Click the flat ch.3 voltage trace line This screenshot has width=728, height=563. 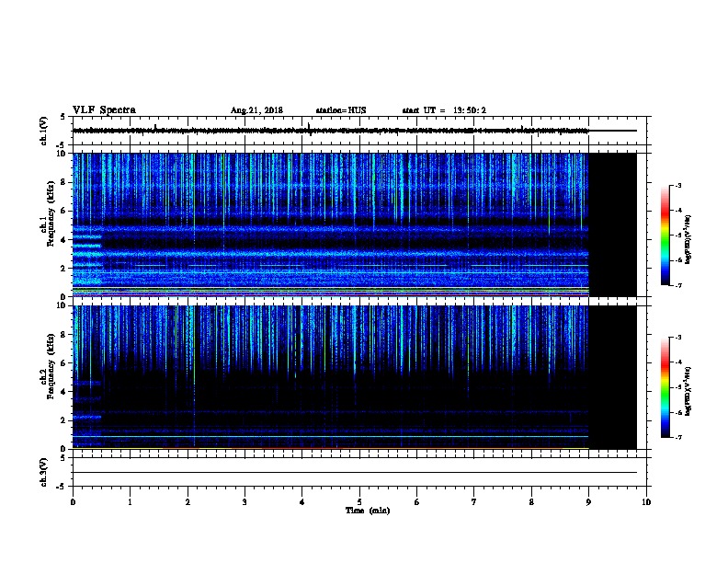355,473
